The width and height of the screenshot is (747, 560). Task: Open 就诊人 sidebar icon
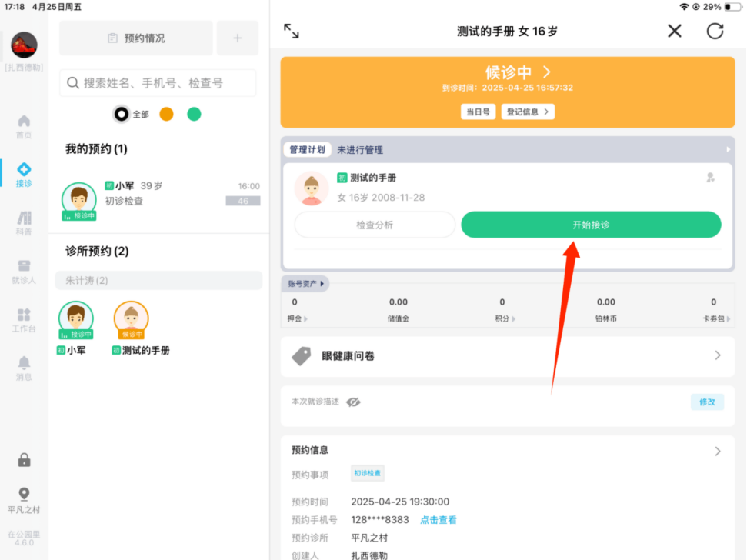coord(24,272)
